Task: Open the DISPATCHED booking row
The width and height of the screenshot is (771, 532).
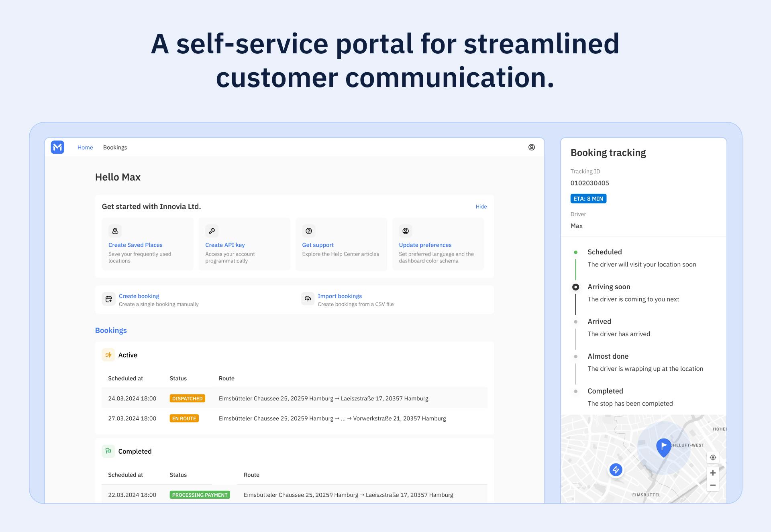Action: point(294,398)
